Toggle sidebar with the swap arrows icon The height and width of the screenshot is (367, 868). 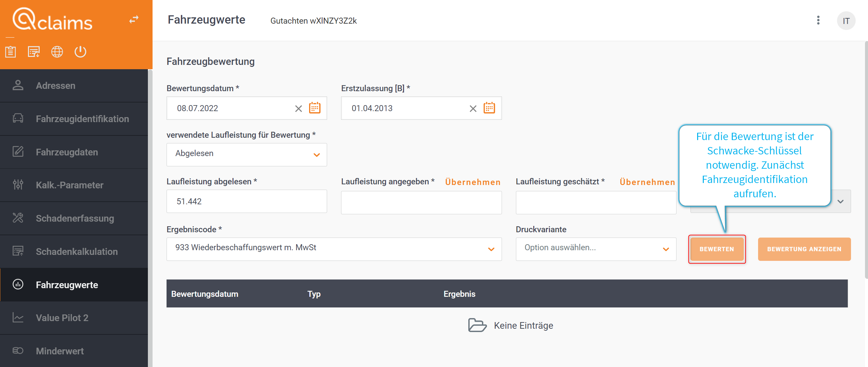coord(134,20)
